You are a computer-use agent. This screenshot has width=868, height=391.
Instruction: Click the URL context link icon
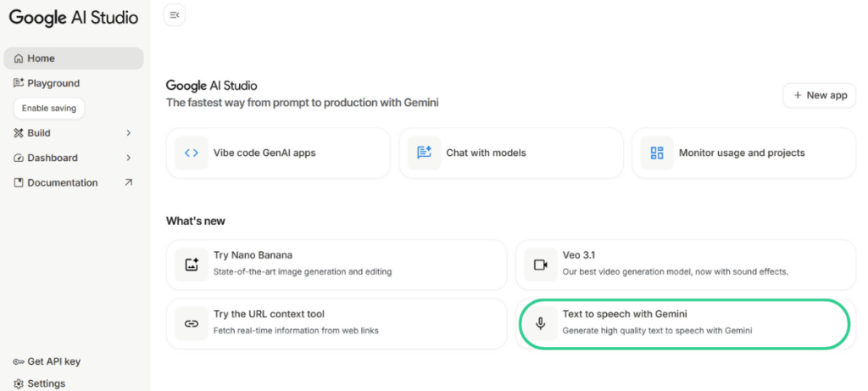click(192, 324)
